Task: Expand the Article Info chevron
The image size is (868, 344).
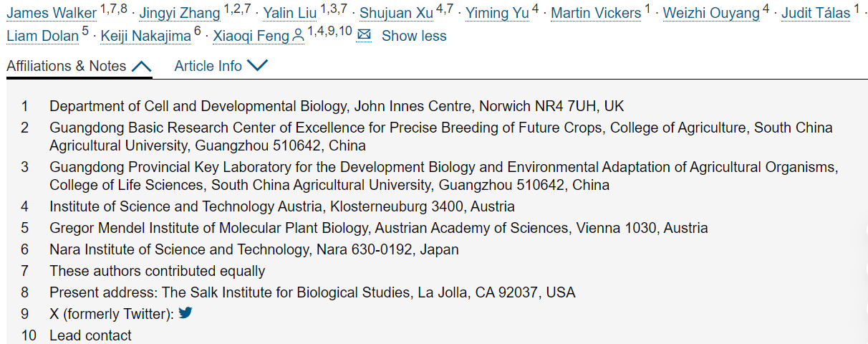Action: click(x=257, y=66)
